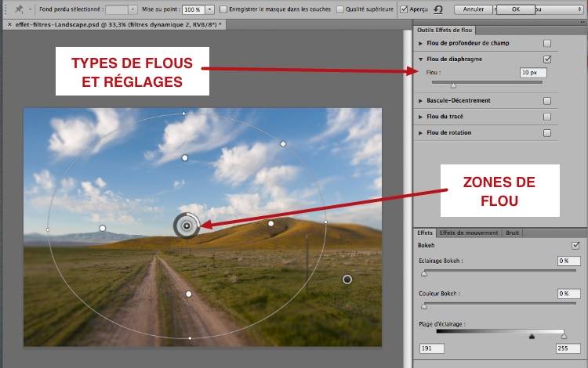Switch to the Bruit tab

(512, 233)
